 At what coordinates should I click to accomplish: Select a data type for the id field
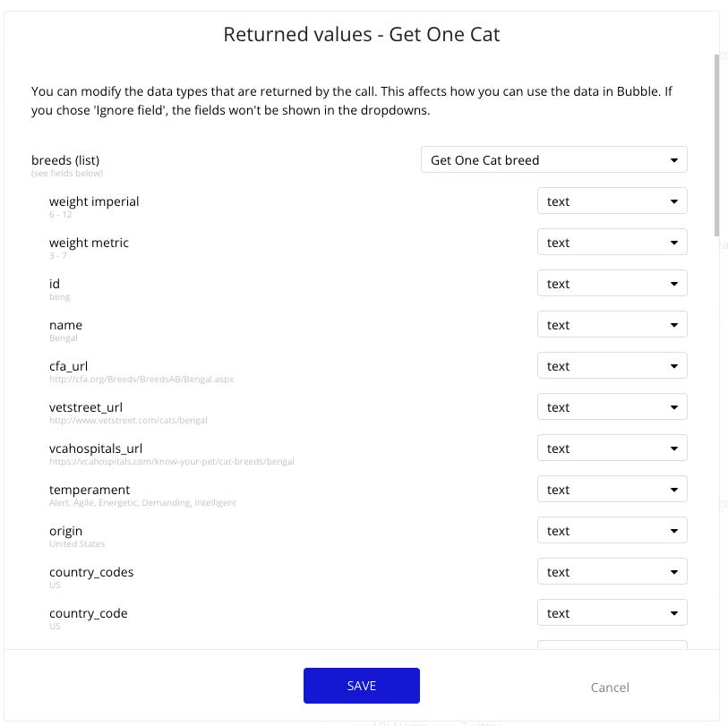point(612,283)
